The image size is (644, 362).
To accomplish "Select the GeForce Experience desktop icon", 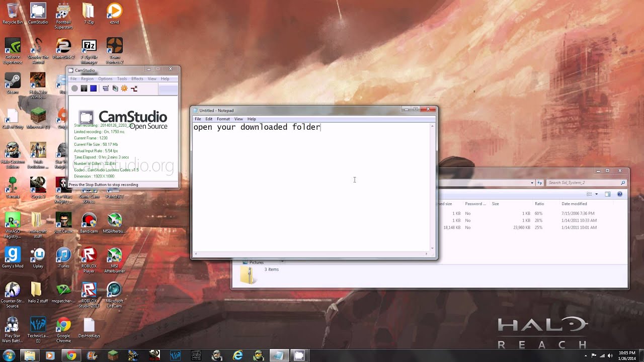I will tap(13, 51).
